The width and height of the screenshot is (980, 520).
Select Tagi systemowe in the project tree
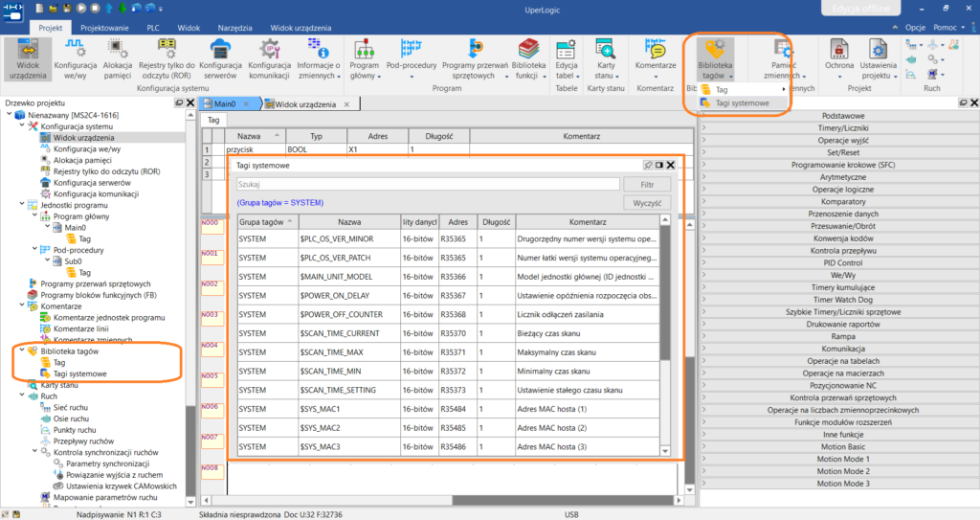tap(80, 374)
